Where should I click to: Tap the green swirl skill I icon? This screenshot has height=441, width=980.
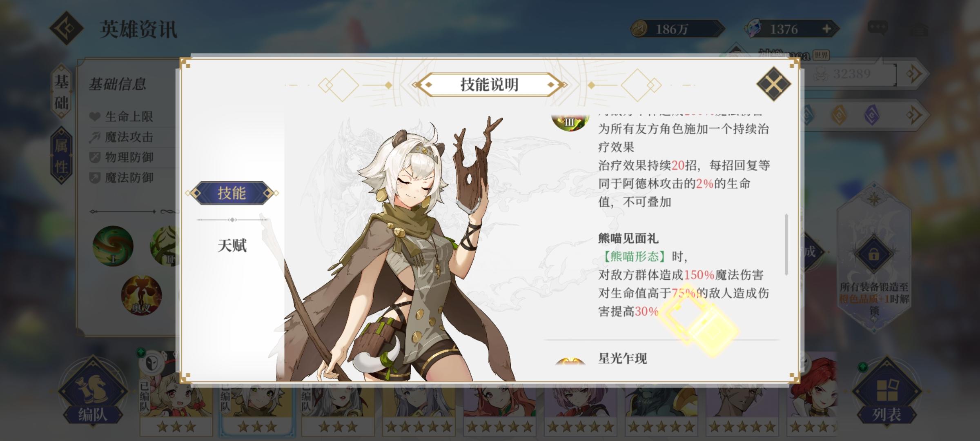coord(113,246)
